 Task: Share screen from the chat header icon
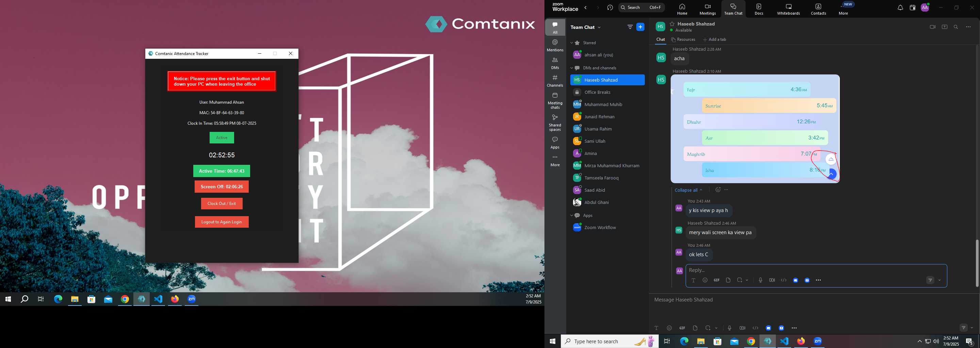pyautogui.click(x=944, y=27)
